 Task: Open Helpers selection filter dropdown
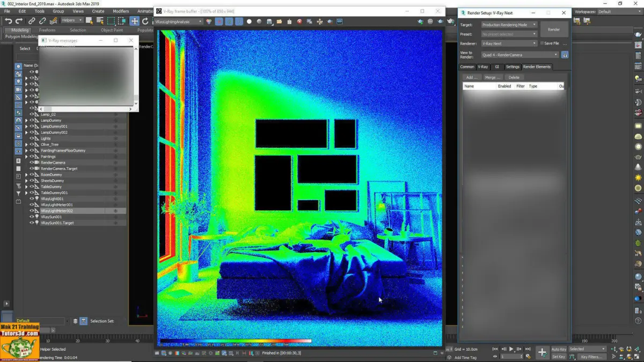[72, 20]
